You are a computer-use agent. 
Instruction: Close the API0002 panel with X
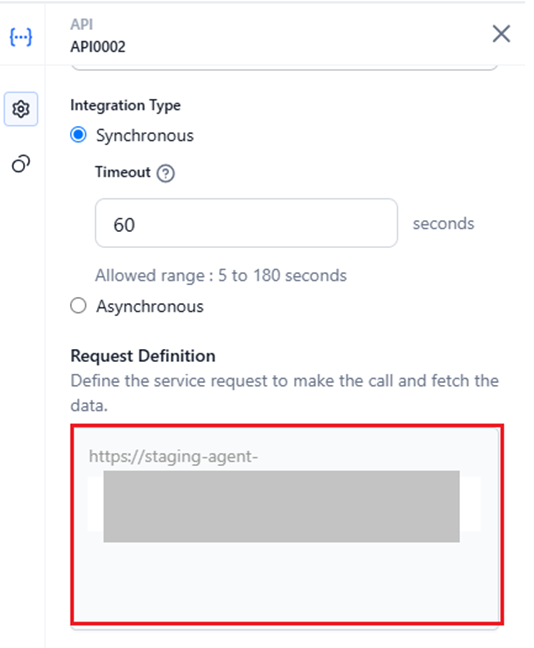point(501,33)
